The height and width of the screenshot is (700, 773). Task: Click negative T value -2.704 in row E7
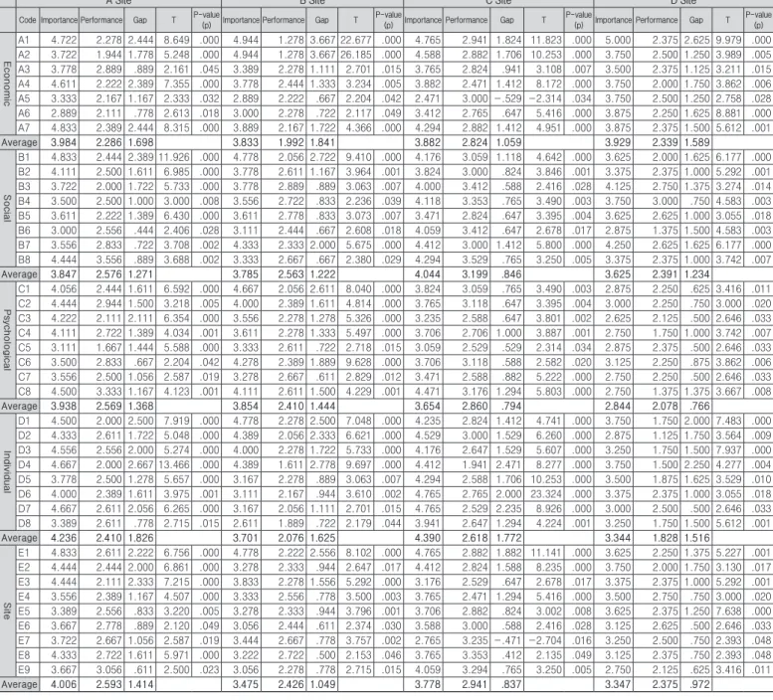pos(546,640)
